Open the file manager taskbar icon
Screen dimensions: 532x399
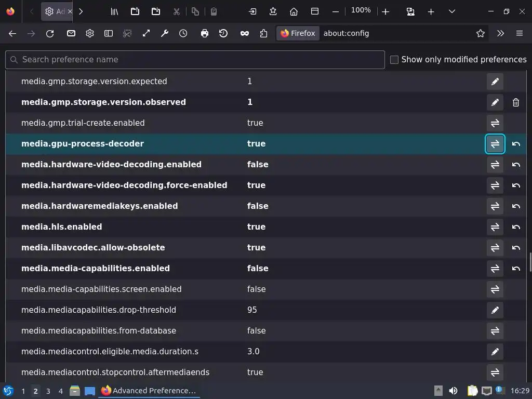click(75, 391)
